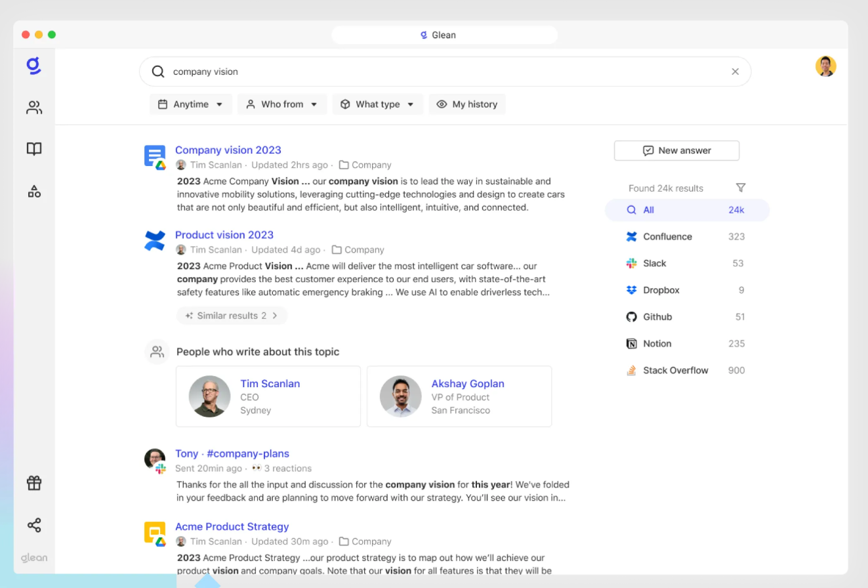Screen dimensions: 868x588
Task: Filter results by Confluence
Action: (687, 236)
